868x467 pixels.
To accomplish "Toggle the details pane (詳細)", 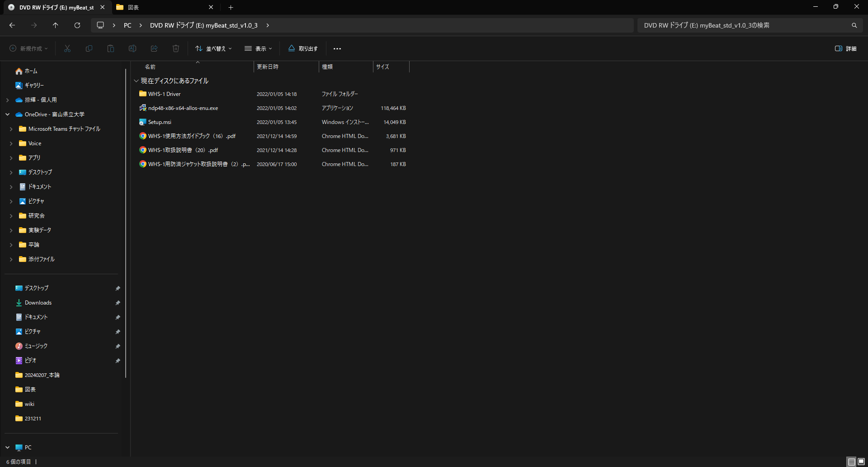I will coord(845,48).
